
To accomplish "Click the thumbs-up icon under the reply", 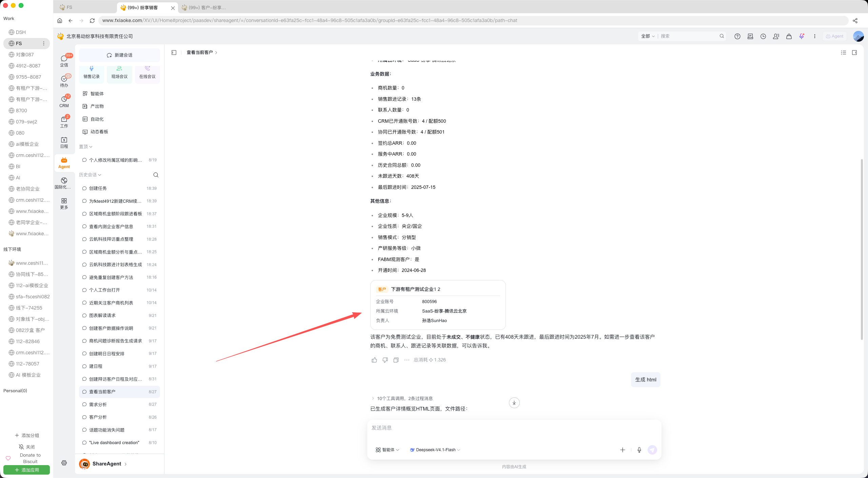I will click(374, 360).
